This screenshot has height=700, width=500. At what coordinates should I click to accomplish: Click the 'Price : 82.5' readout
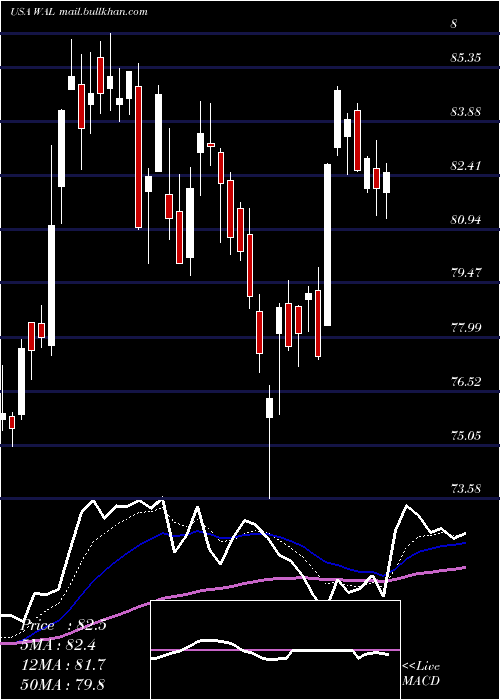[x=63, y=625]
